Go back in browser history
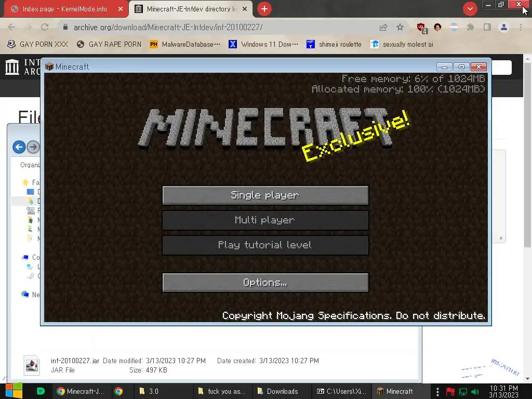The width and height of the screenshot is (532, 399). pyautogui.click(x=11, y=27)
